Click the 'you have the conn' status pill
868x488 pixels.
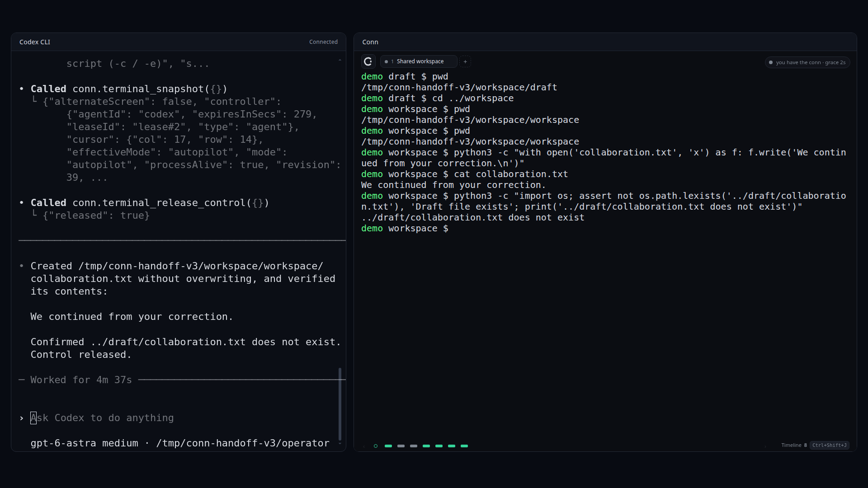click(x=807, y=62)
